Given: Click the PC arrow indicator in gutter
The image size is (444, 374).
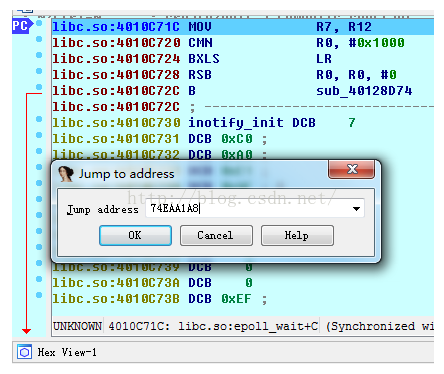Looking at the screenshot, I should (x=22, y=26).
